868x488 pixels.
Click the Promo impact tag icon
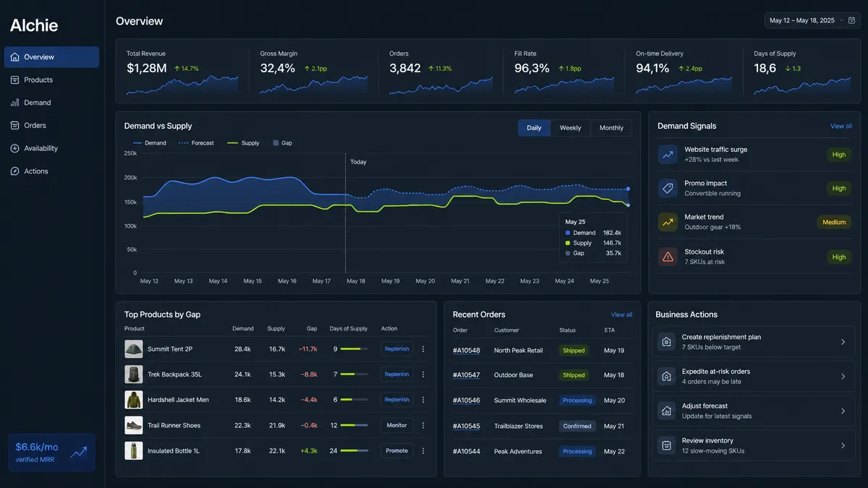[x=668, y=188]
